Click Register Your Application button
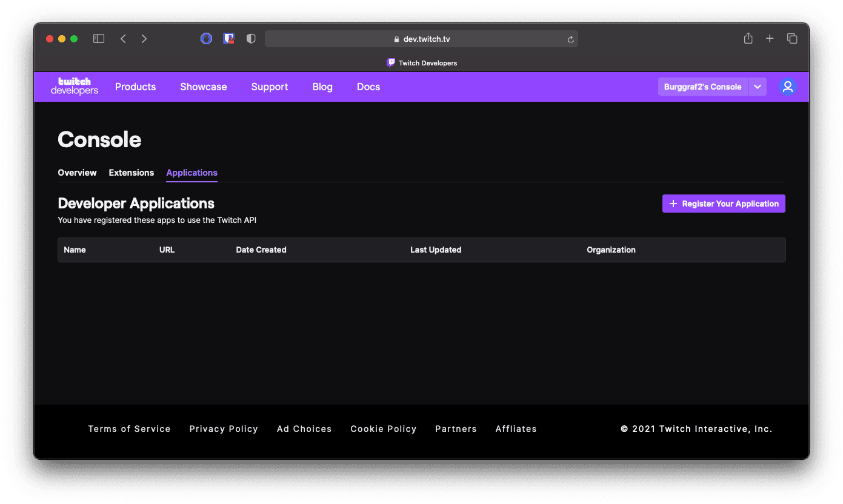 724,204
